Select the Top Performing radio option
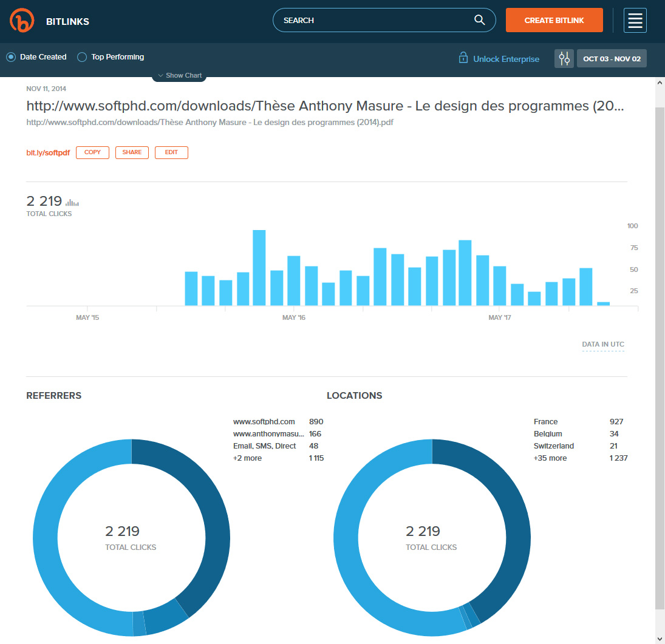Image resolution: width=665 pixels, height=644 pixels. click(83, 57)
